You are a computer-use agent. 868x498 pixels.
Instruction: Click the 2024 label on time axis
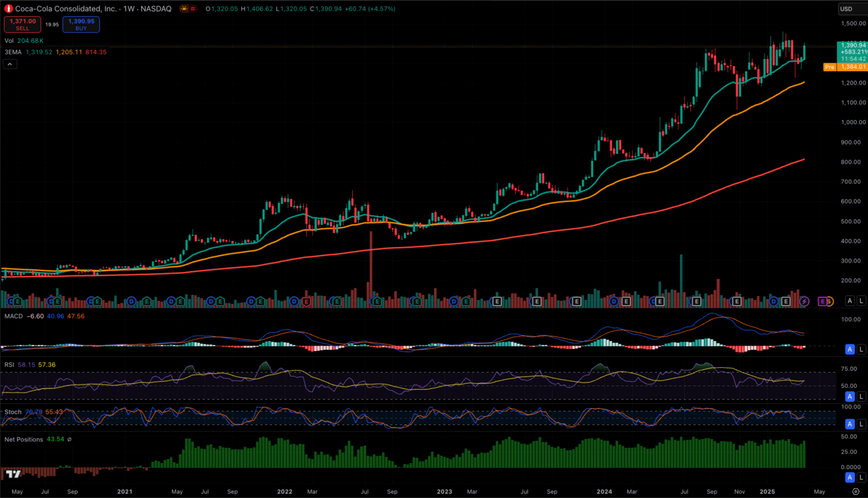coord(604,492)
